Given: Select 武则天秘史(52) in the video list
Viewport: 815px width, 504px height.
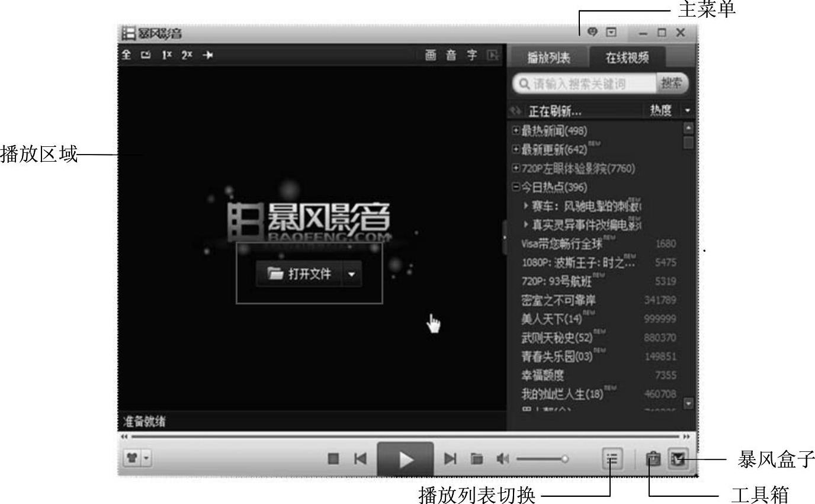Looking at the screenshot, I should pyautogui.click(x=557, y=338).
